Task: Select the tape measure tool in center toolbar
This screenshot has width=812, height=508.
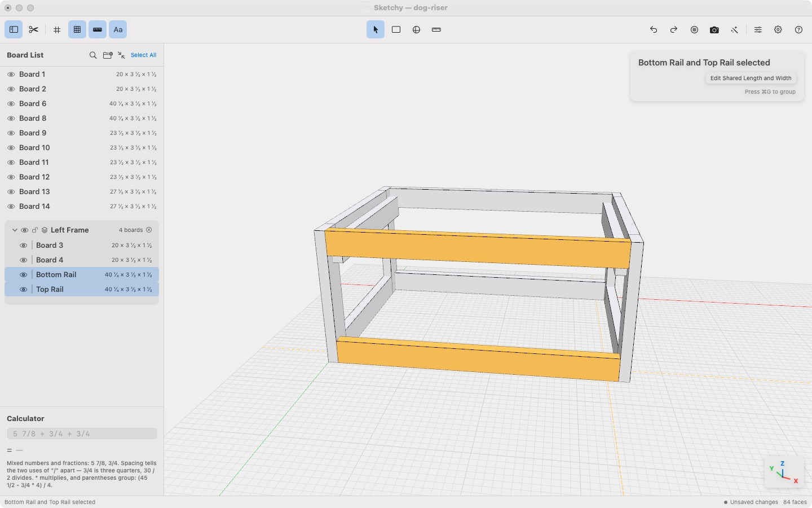Action: (x=436, y=29)
